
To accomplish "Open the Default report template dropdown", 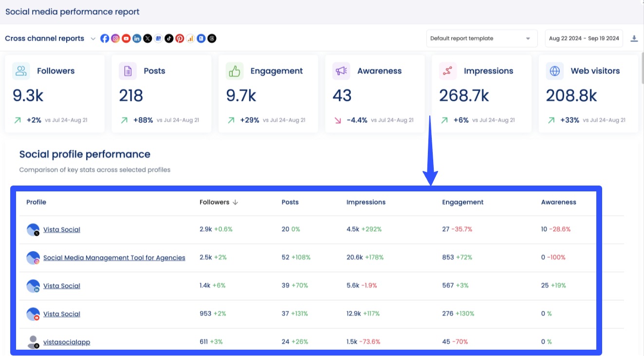I will pos(481,38).
